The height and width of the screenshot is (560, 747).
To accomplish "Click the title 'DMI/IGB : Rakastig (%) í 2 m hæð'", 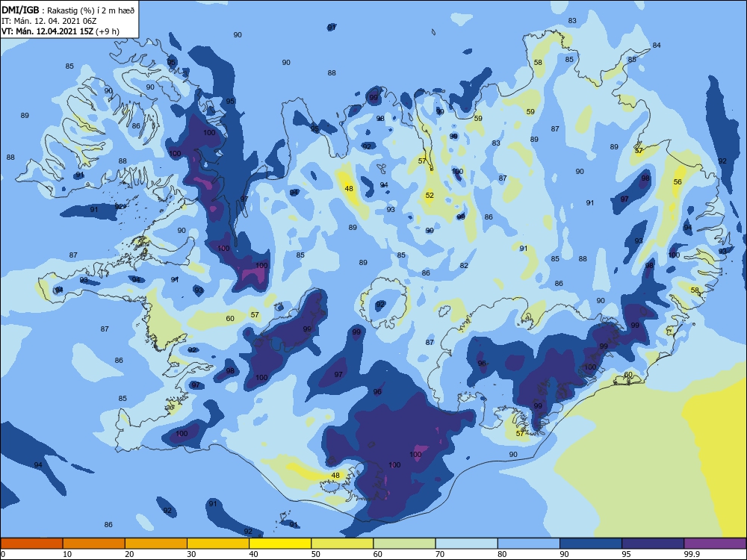I will (68, 10).
